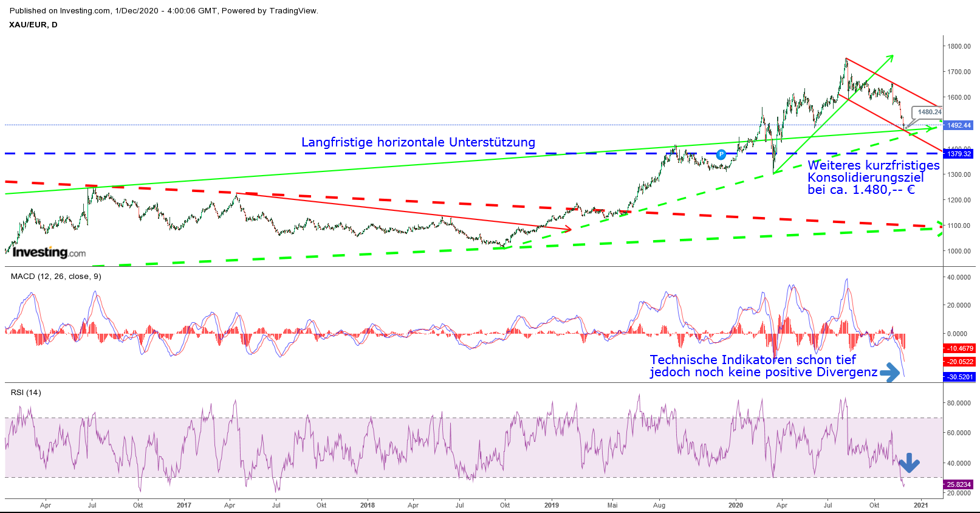Select the 1480.24 price callout bubble
The width and height of the screenshot is (980, 513).
pyautogui.click(x=929, y=112)
